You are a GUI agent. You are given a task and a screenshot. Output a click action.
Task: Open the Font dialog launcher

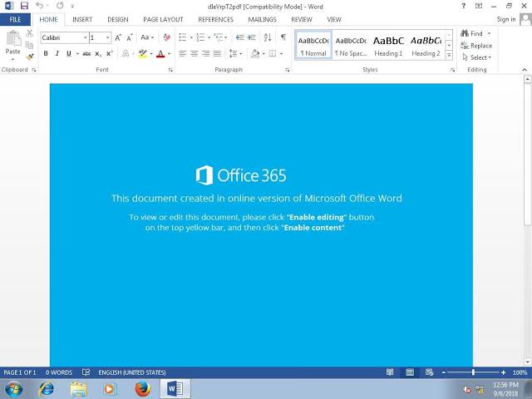[170, 70]
